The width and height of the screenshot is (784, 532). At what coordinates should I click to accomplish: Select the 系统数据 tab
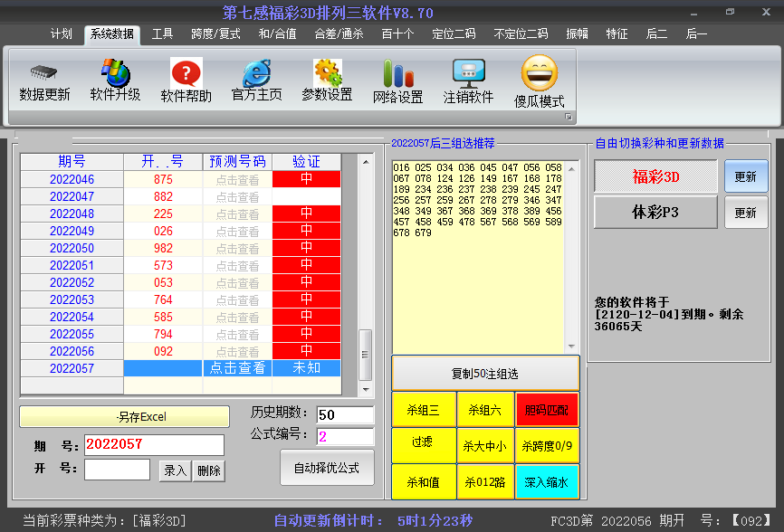click(x=112, y=34)
